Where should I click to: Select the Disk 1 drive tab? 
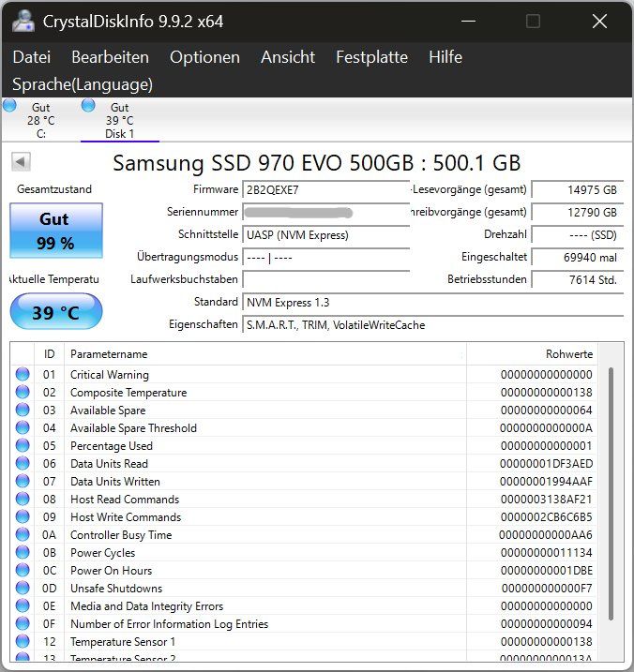(120, 120)
